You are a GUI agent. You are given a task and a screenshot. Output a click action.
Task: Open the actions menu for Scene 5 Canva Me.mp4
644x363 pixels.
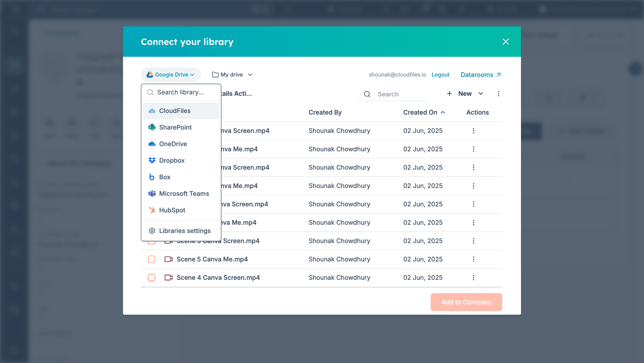474,259
